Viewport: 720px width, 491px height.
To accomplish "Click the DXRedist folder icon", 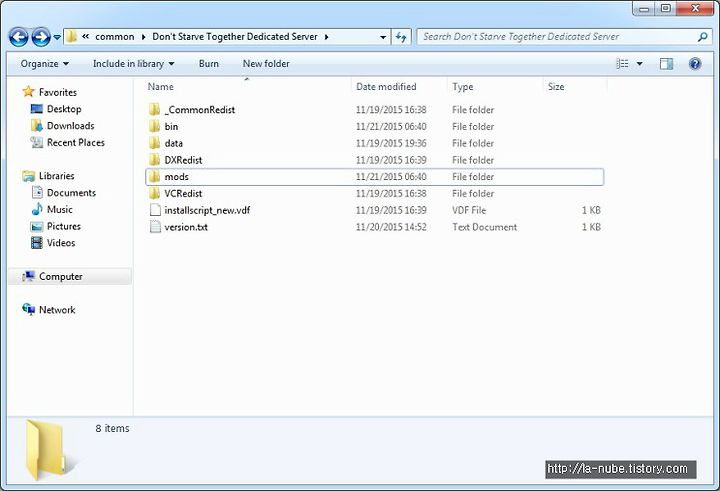I will (155, 160).
